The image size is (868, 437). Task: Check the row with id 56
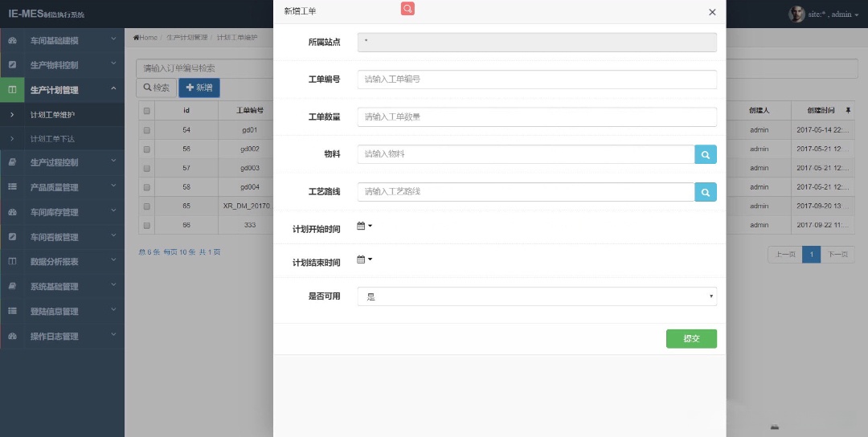point(147,149)
